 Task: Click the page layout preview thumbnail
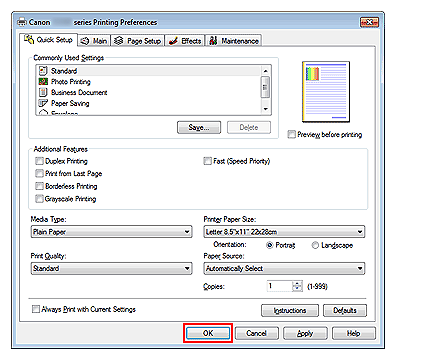coord(326,92)
